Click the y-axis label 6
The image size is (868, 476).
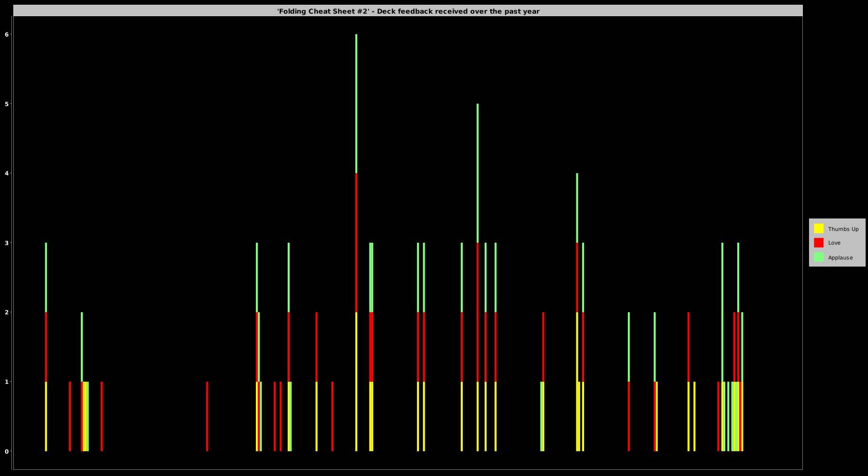coord(7,34)
